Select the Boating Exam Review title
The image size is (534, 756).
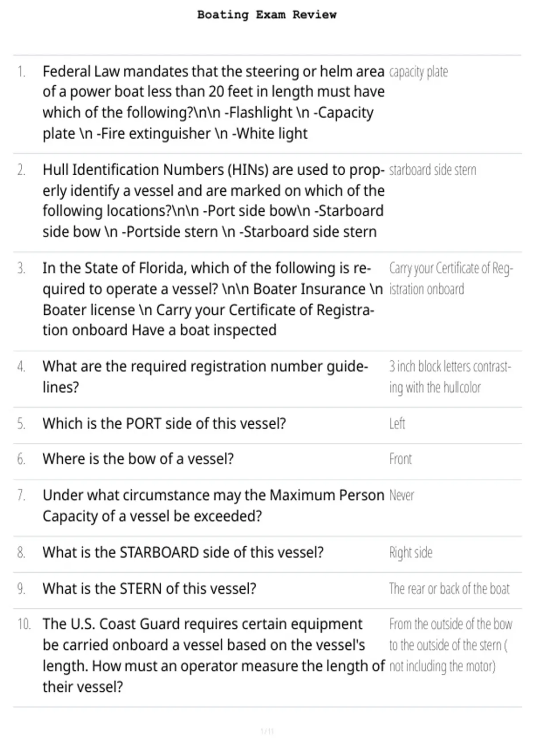(267, 15)
